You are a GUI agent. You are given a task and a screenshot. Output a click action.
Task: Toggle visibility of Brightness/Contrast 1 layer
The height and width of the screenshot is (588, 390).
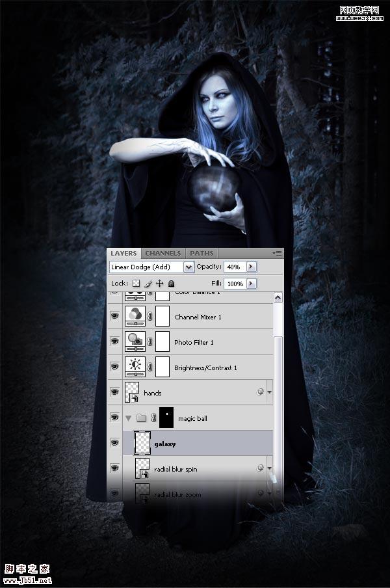pos(115,367)
